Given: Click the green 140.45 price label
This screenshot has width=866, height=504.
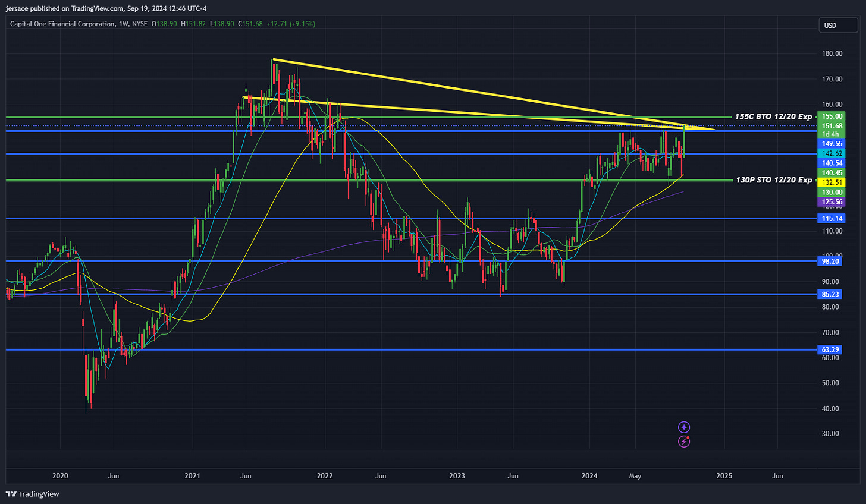Looking at the screenshot, I should click(832, 173).
